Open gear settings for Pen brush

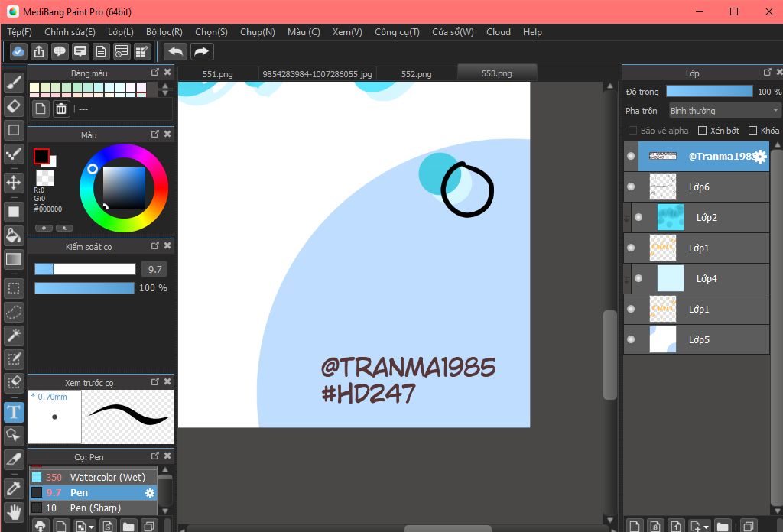coord(149,493)
